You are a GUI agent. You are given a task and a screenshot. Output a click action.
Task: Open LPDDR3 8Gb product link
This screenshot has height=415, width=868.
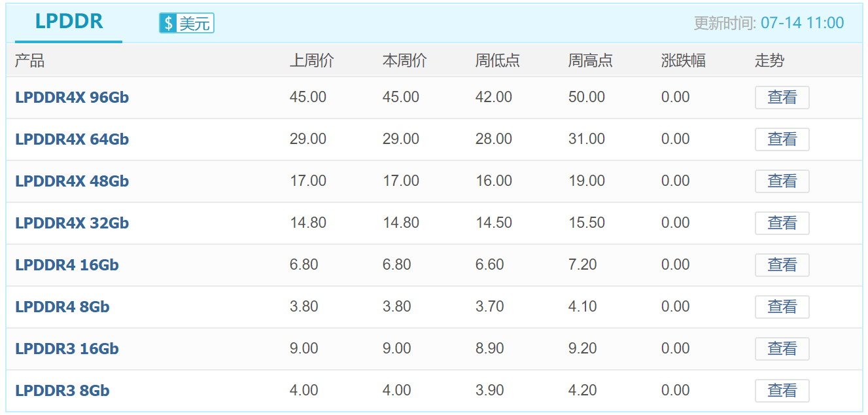point(62,391)
